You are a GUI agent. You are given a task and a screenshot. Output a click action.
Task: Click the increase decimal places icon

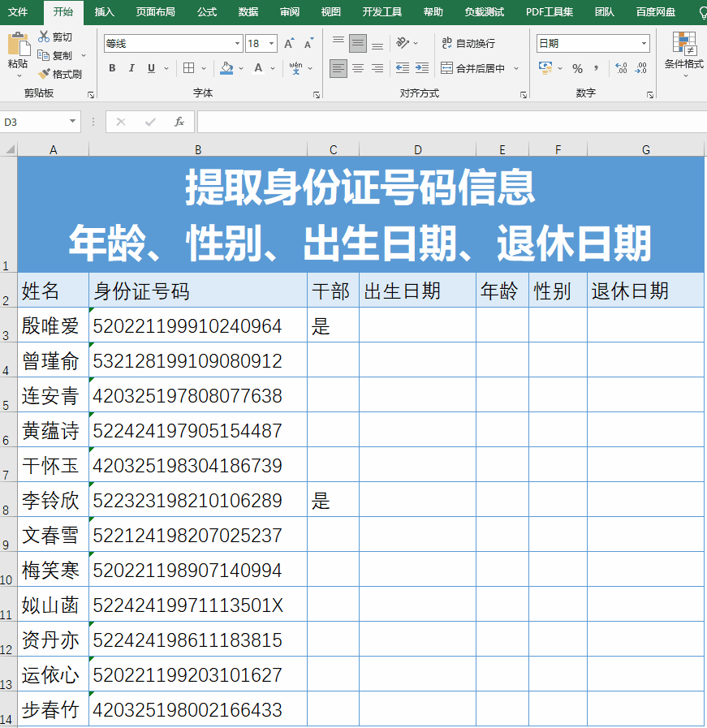pyautogui.click(x=621, y=68)
